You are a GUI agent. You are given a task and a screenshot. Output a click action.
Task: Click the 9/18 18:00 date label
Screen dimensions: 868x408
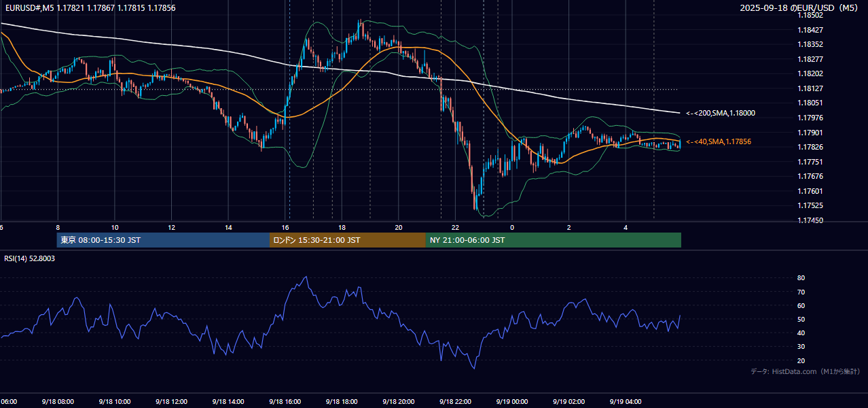(342, 401)
